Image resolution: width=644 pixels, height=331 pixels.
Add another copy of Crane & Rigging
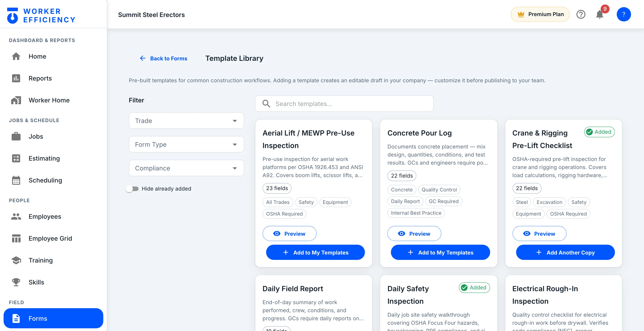tap(565, 252)
